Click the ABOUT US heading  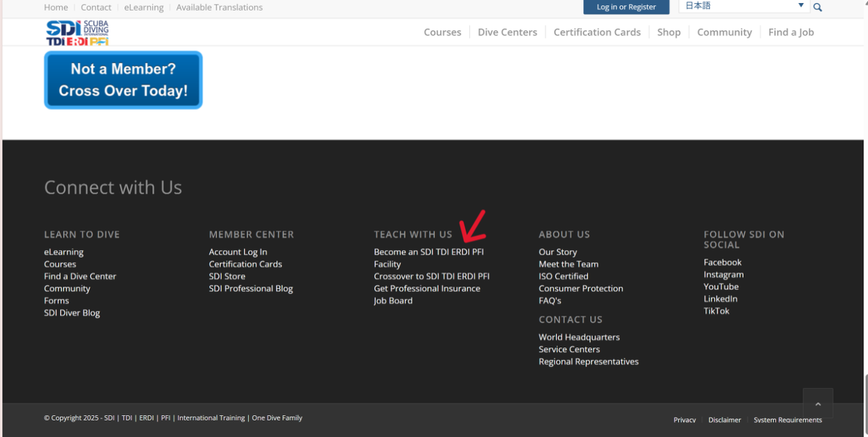point(564,235)
